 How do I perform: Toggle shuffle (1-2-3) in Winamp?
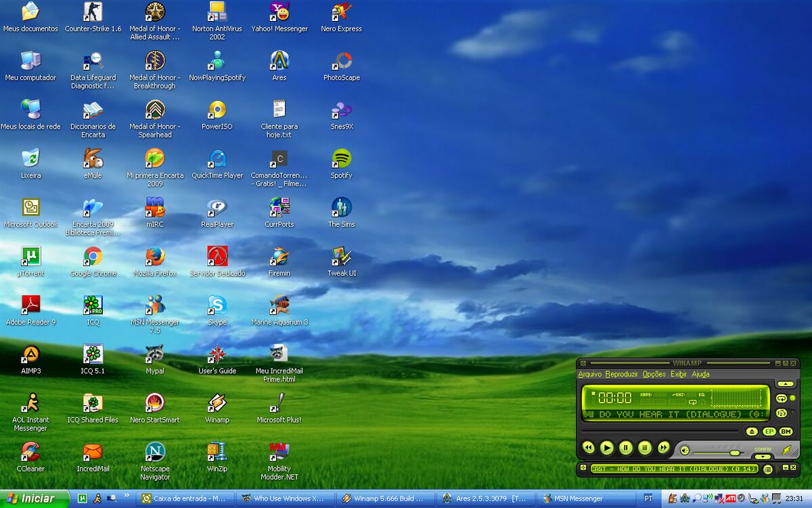click(782, 413)
